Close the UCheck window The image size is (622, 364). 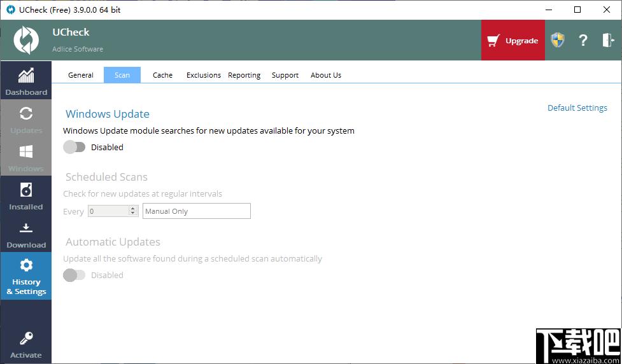pos(607,10)
